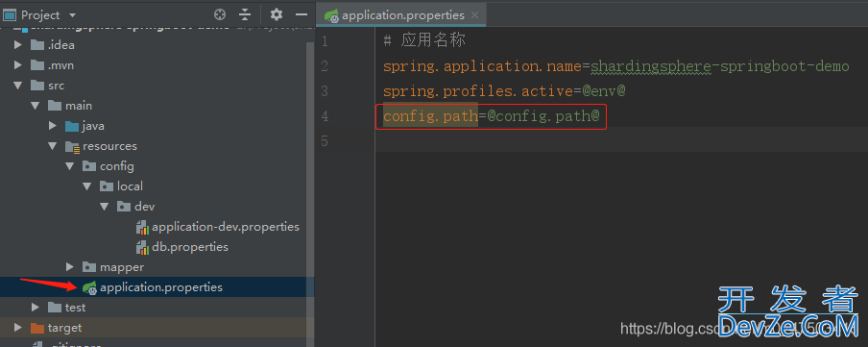Open the Project panel settings gear
The width and height of the screenshot is (868, 347).
(x=277, y=14)
